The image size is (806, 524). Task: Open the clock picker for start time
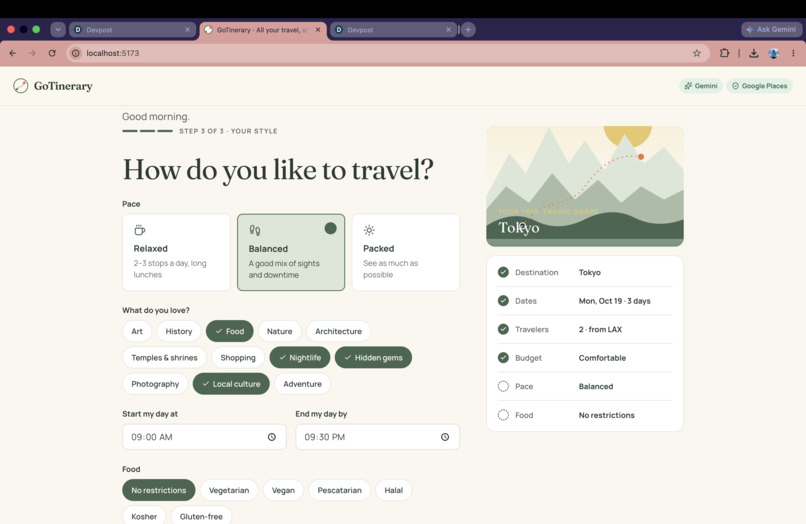(x=271, y=437)
